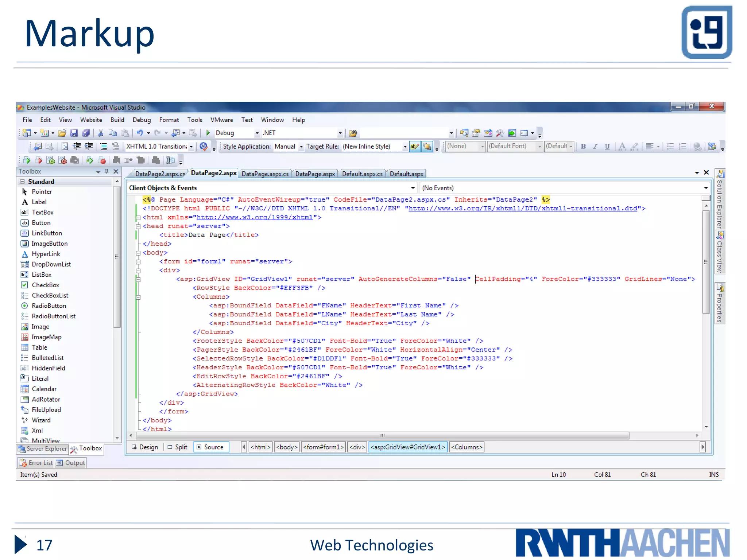The height and width of the screenshot is (560, 747).
Task: Click the Properties side tab
Action: 720,303
